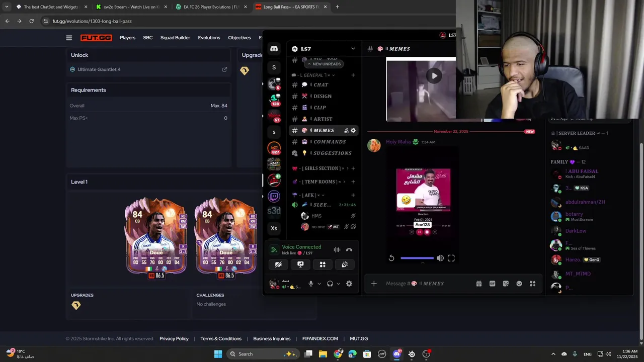The width and height of the screenshot is (644, 362).
Task: Open the ARTIST channel
Action: coord(324,119)
